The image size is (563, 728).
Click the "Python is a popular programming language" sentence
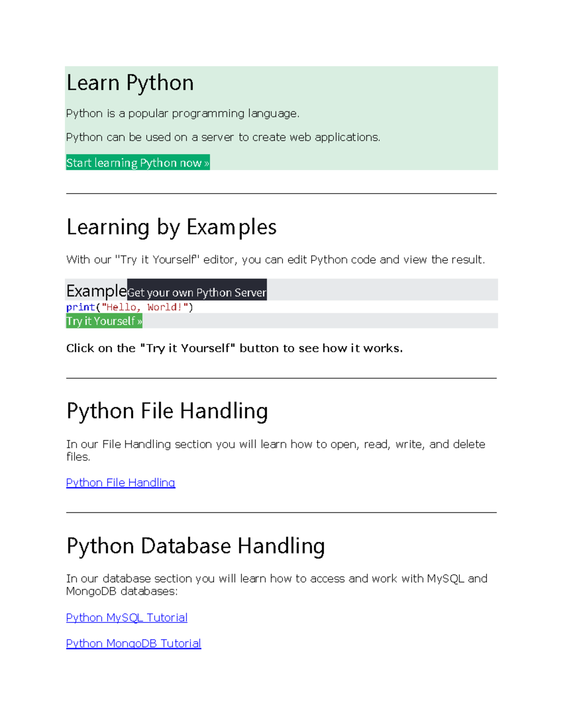183,113
